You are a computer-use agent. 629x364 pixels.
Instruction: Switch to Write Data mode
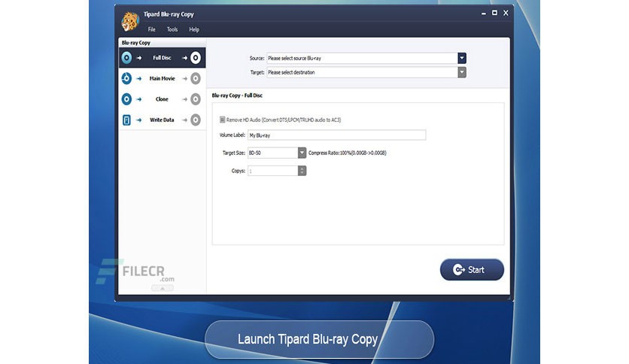coord(162,120)
